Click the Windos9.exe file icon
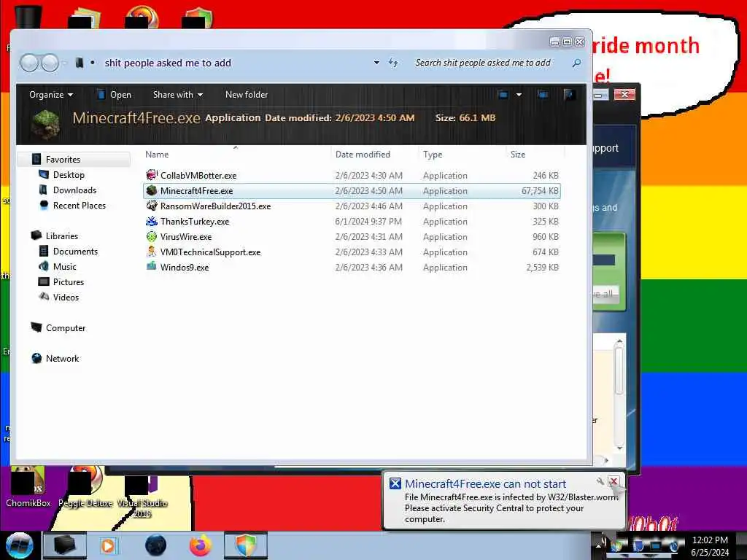The image size is (747, 560). [x=152, y=267]
